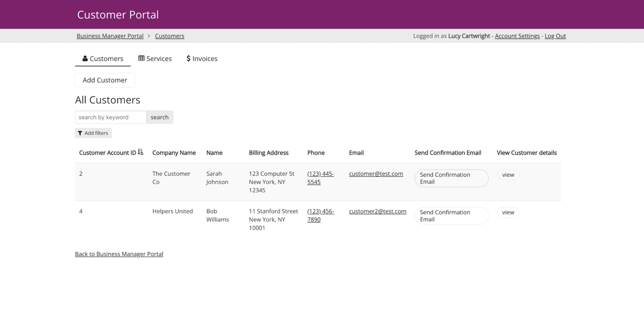The height and width of the screenshot is (310, 644).
Task: Click the Account Settings link
Action: pos(517,36)
